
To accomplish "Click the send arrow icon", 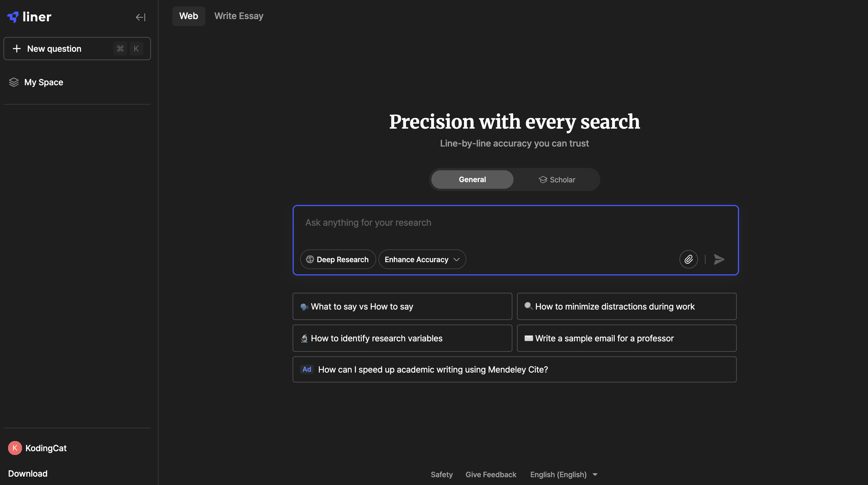I will [719, 259].
